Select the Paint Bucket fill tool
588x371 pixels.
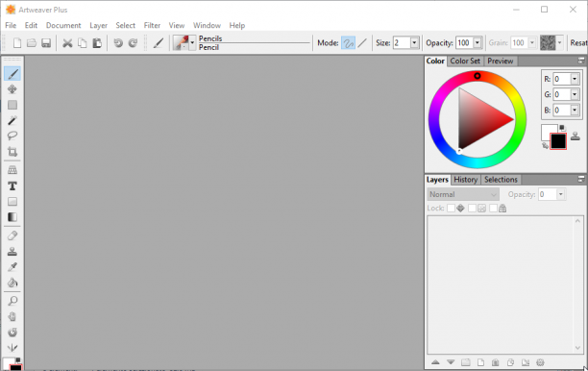(x=12, y=283)
